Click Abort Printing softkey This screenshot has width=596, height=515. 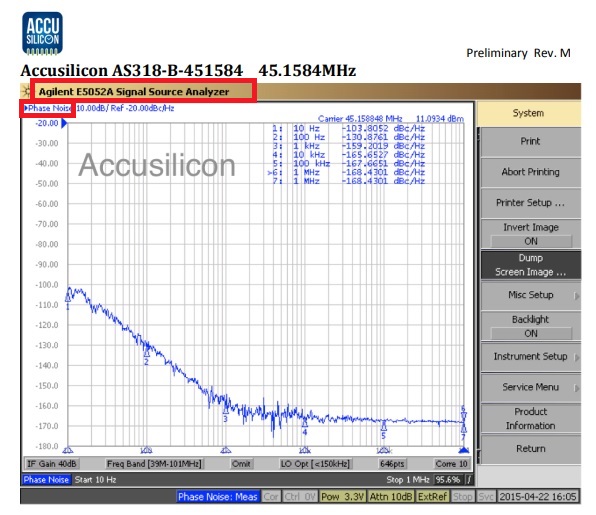[530, 172]
